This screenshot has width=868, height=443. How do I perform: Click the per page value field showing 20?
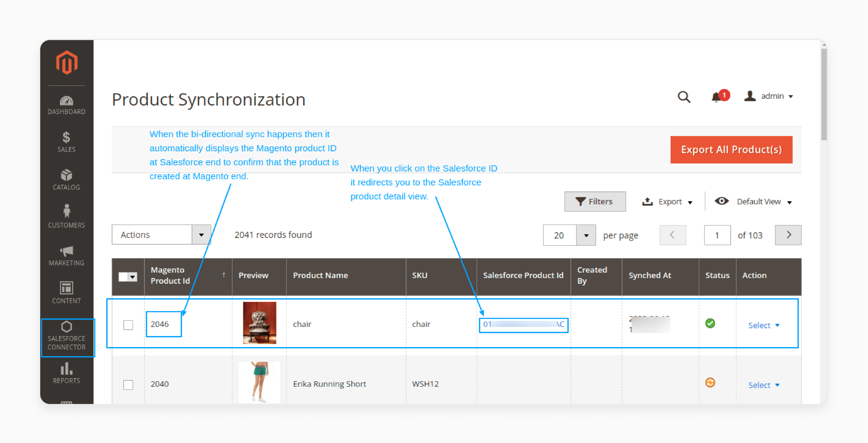click(x=560, y=235)
